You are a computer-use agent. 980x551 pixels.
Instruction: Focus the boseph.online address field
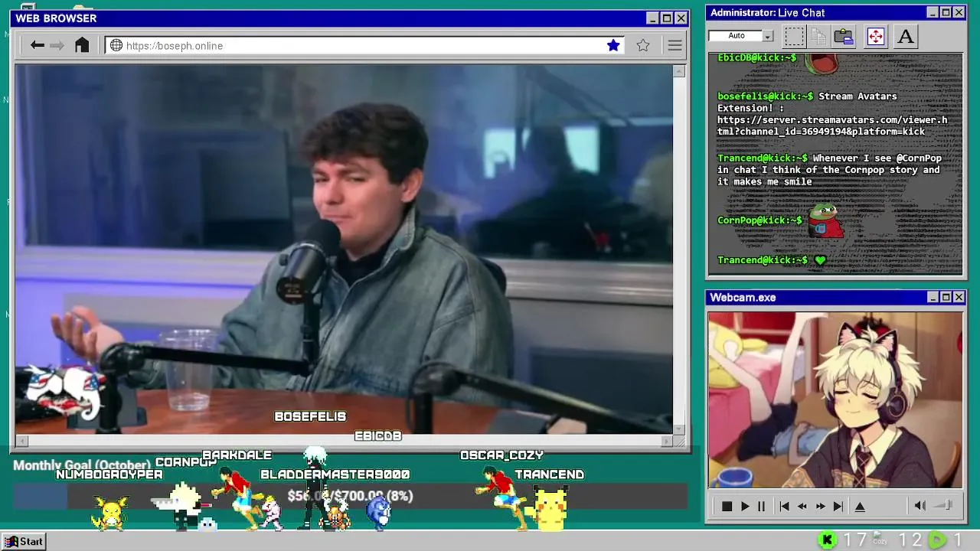(364, 45)
